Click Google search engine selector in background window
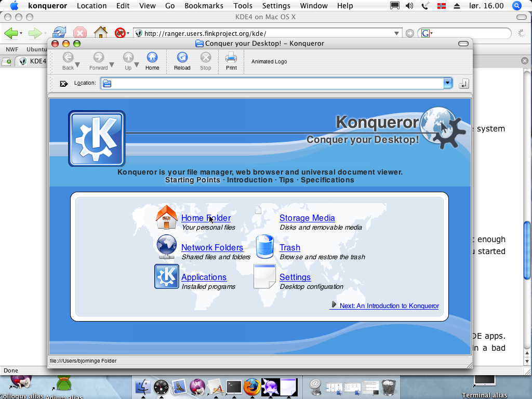This screenshot has height=399, width=532. click(x=427, y=33)
